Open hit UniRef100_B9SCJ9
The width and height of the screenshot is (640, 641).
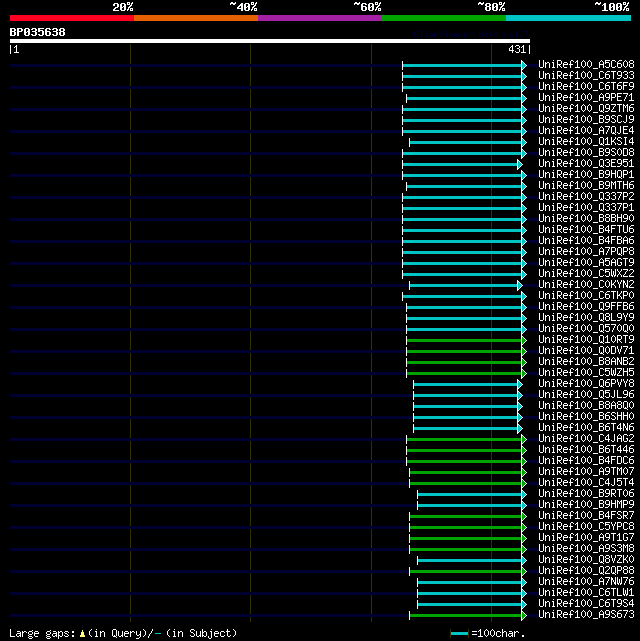tap(586, 120)
